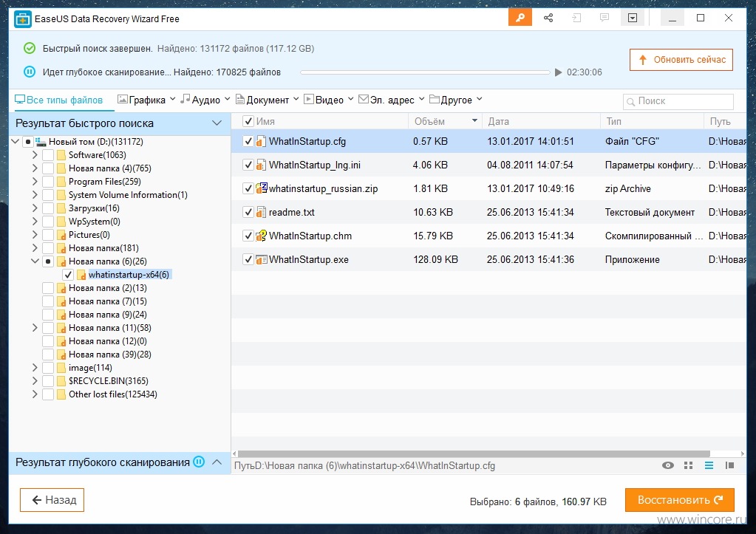Viewport: 756px width, 534px height.
Task: Click the EaseUS app logo icon
Action: pyautogui.click(x=22, y=19)
